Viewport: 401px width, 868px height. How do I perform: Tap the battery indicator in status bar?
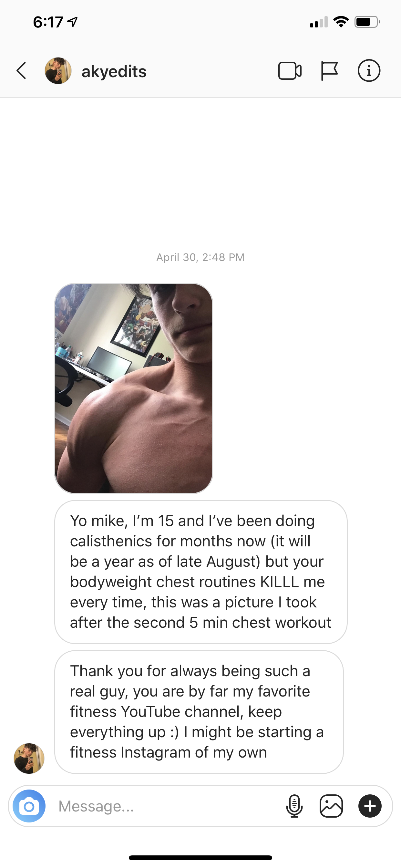tap(367, 22)
